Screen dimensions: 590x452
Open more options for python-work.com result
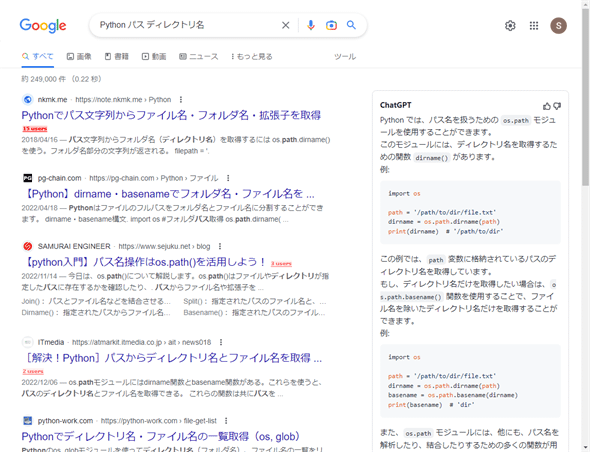click(x=226, y=420)
